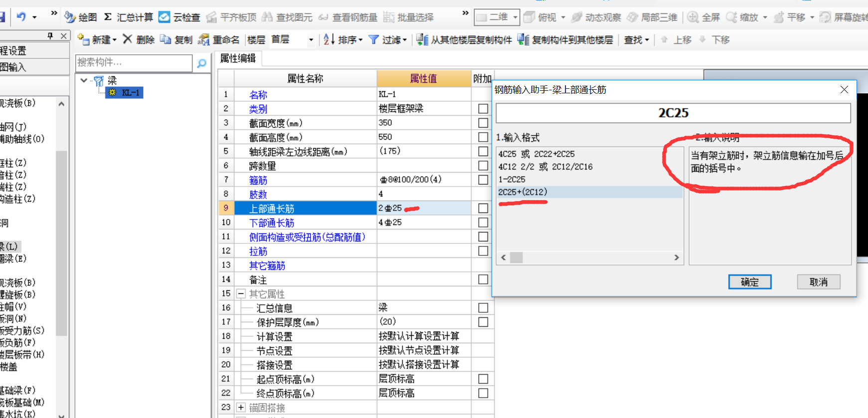This screenshot has height=418, width=868.
Task: Click 缩放 zoom tool icon
Action: pos(731,17)
